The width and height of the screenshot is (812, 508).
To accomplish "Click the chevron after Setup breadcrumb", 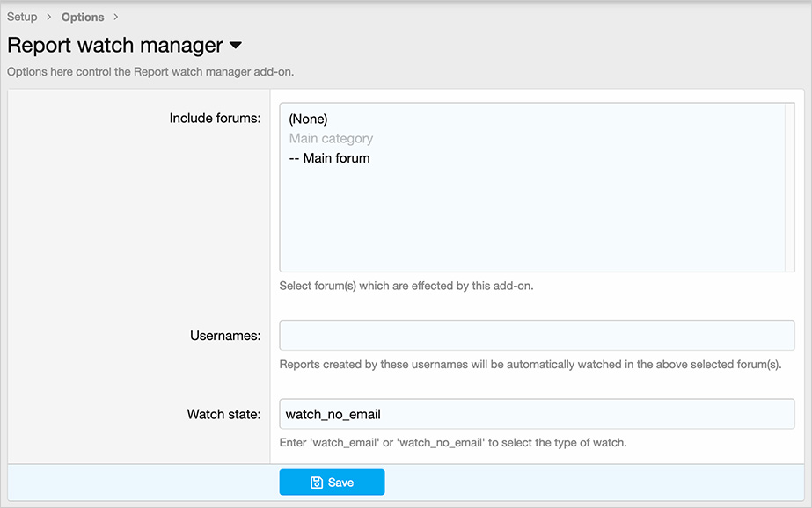I will [x=49, y=18].
